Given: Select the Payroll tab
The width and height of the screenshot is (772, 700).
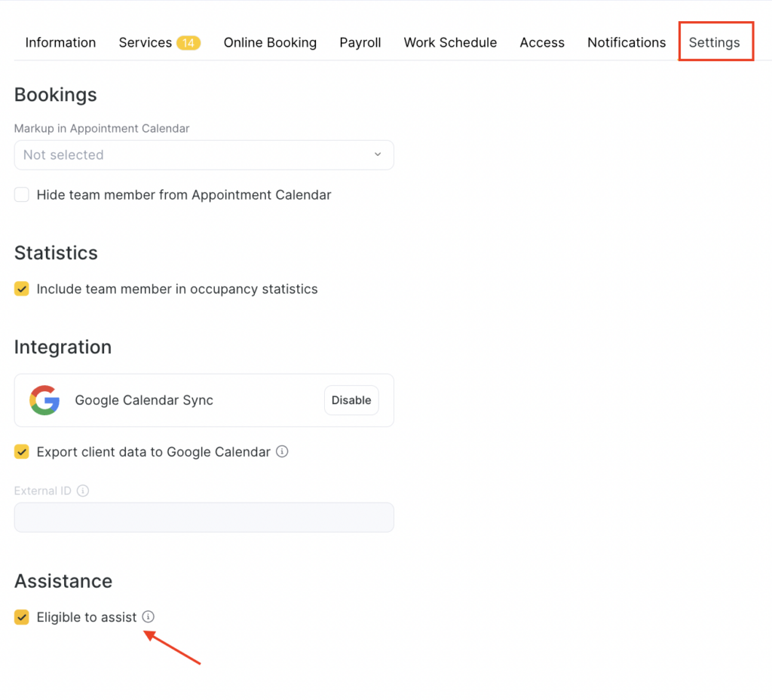Looking at the screenshot, I should tap(360, 43).
